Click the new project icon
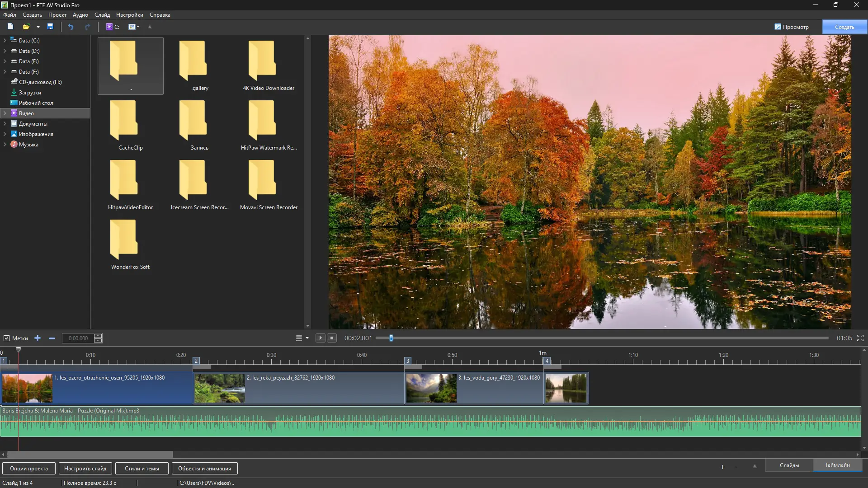868x488 pixels. [10, 27]
